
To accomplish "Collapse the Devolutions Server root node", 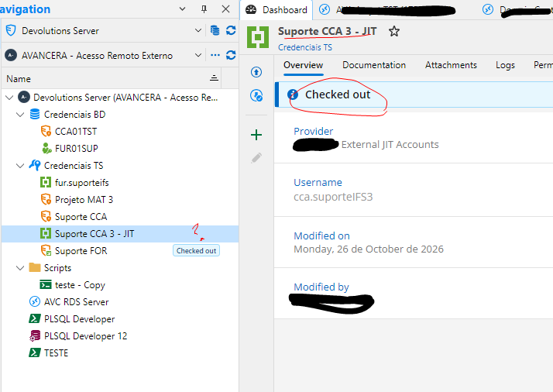I will pos(9,98).
